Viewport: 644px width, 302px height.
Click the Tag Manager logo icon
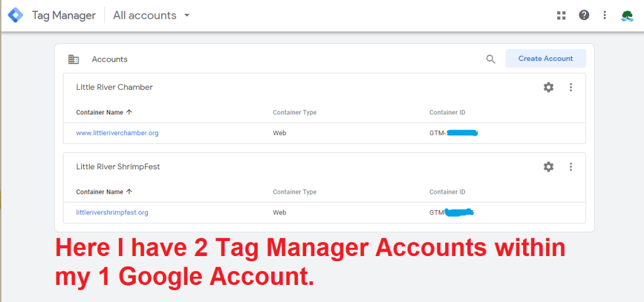(16, 16)
